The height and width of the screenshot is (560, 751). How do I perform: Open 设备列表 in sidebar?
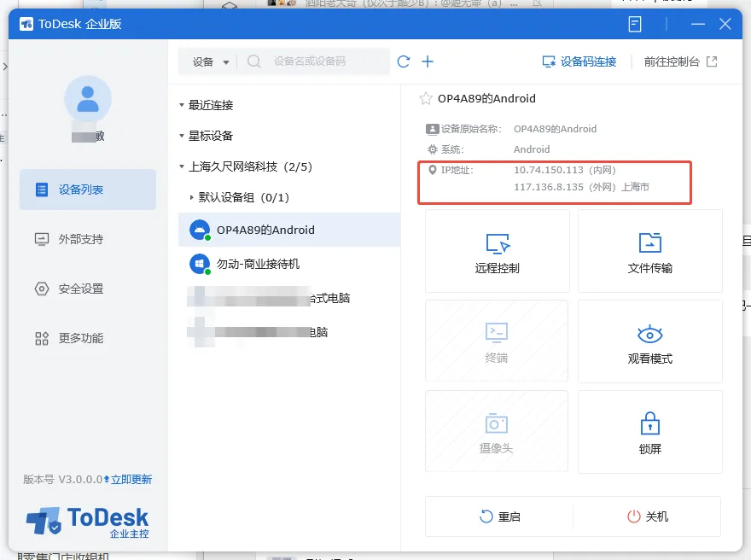point(88,190)
